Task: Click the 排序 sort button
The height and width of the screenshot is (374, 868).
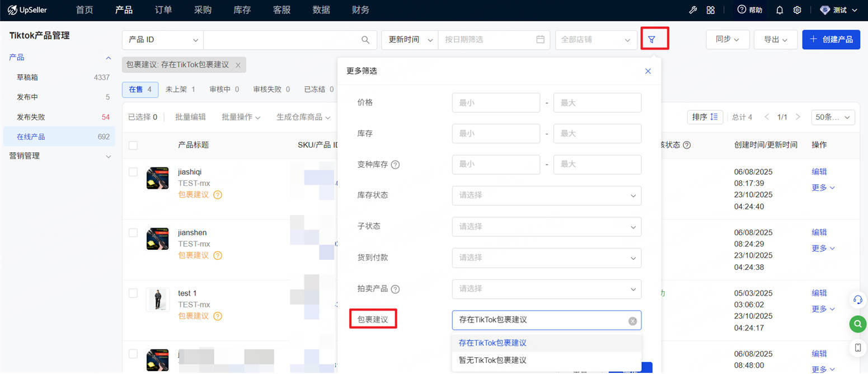Action: click(x=705, y=117)
